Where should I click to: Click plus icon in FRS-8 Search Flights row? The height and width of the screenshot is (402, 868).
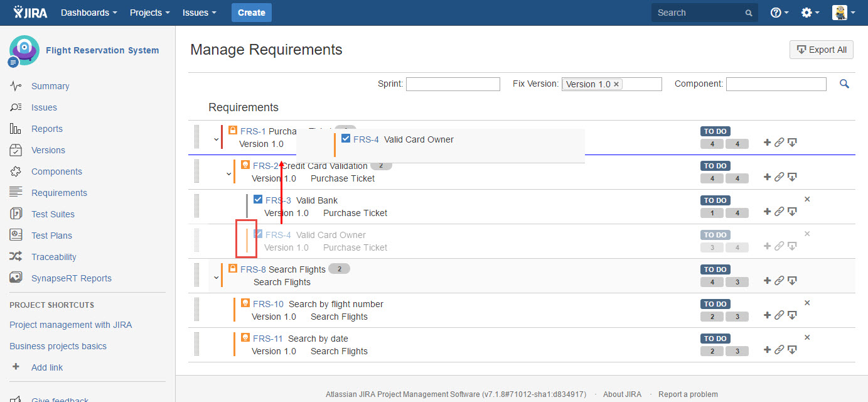tap(767, 281)
